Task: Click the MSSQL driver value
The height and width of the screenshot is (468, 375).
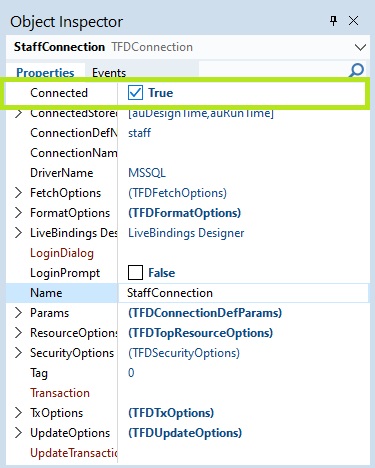Action: [147, 173]
